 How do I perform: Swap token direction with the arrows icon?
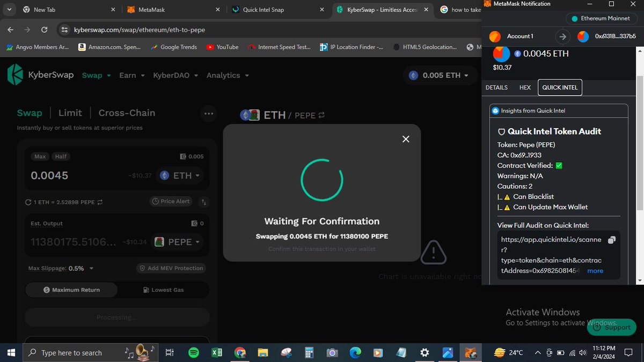coord(204,202)
